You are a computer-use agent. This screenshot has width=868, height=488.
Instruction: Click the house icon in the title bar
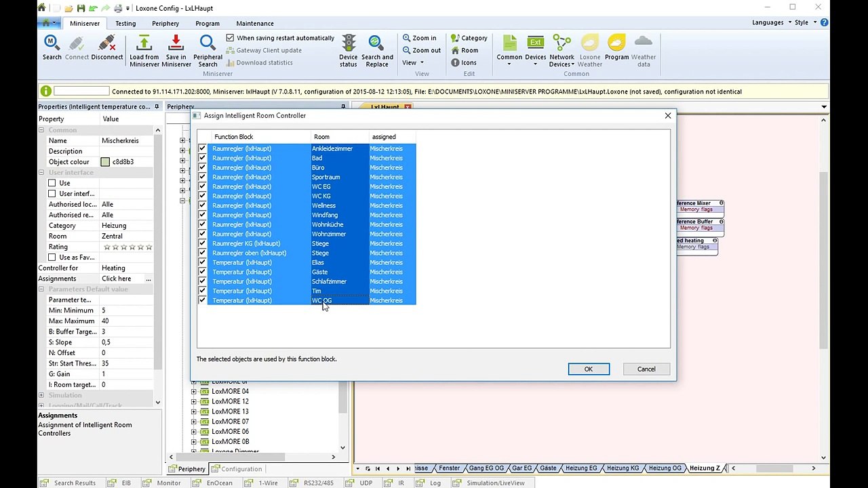[42, 8]
